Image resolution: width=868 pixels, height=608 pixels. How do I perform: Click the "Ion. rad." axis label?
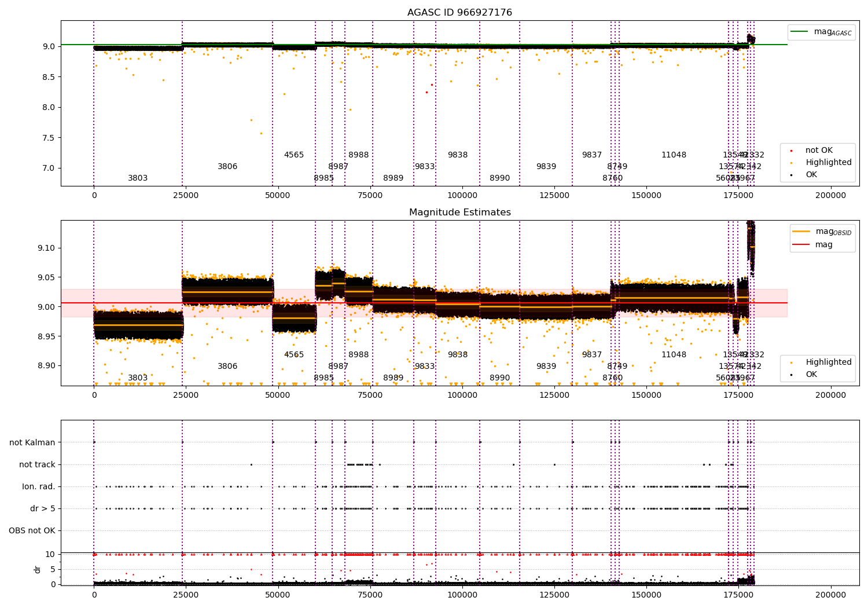(x=39, y=486)
